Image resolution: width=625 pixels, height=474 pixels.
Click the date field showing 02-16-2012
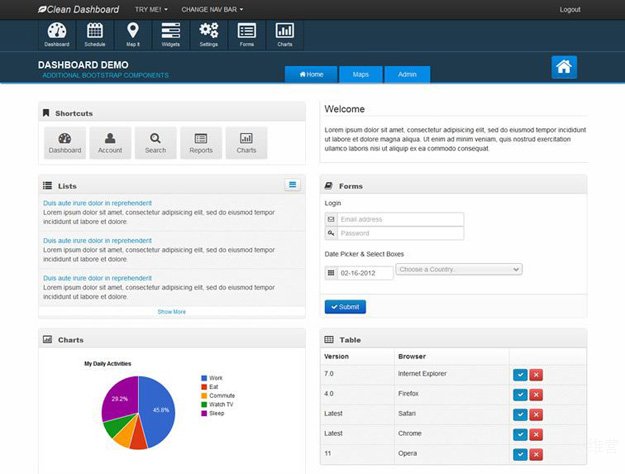tap(365, 273)
